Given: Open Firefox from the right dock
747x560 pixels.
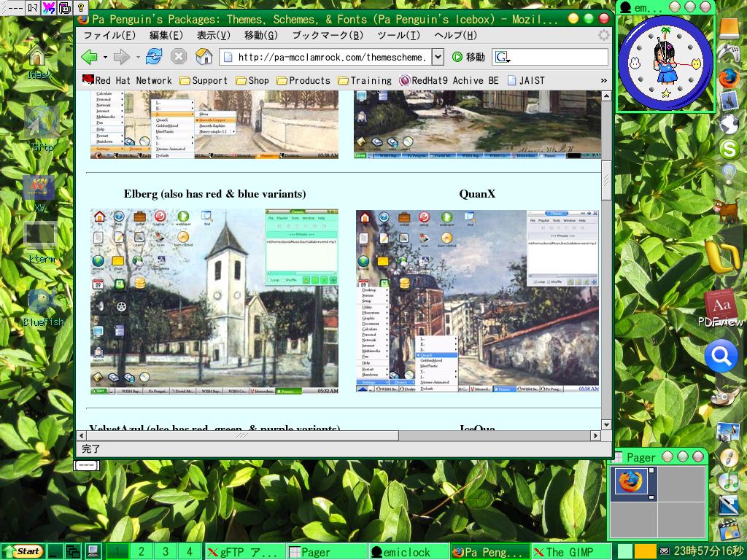Looking at the screenshot, I should click(729, 79).
